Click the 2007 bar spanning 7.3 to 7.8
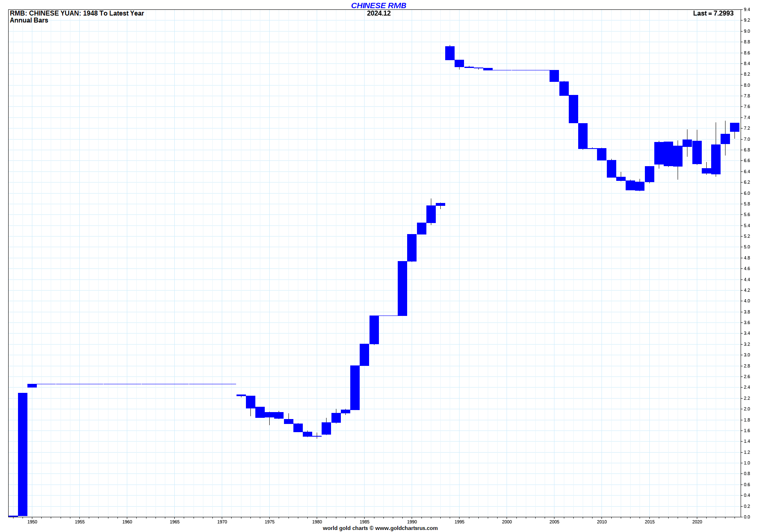This screenshot has width=757, height=532. point(573,109)
